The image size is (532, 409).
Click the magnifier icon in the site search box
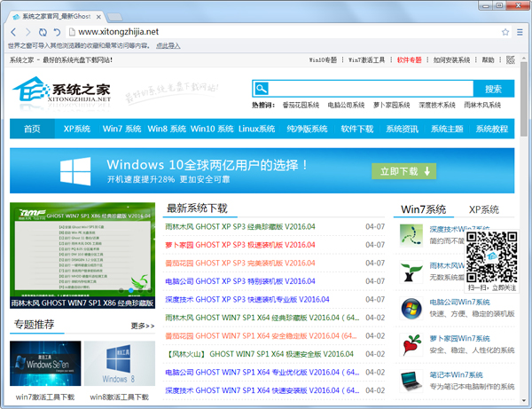click(x=261, y=89)
